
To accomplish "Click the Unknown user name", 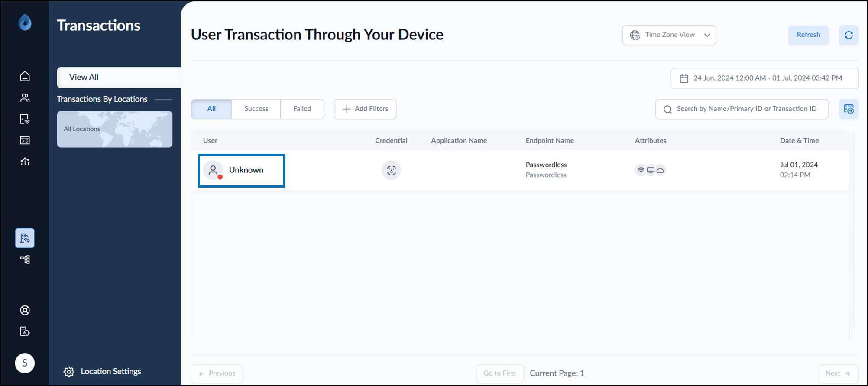I will coord(246,170).
